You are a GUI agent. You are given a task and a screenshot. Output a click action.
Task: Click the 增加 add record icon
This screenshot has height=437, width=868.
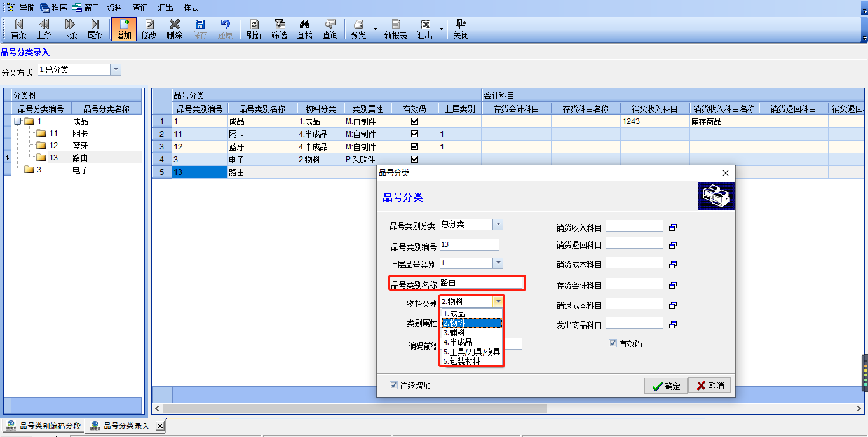point(123,29)
